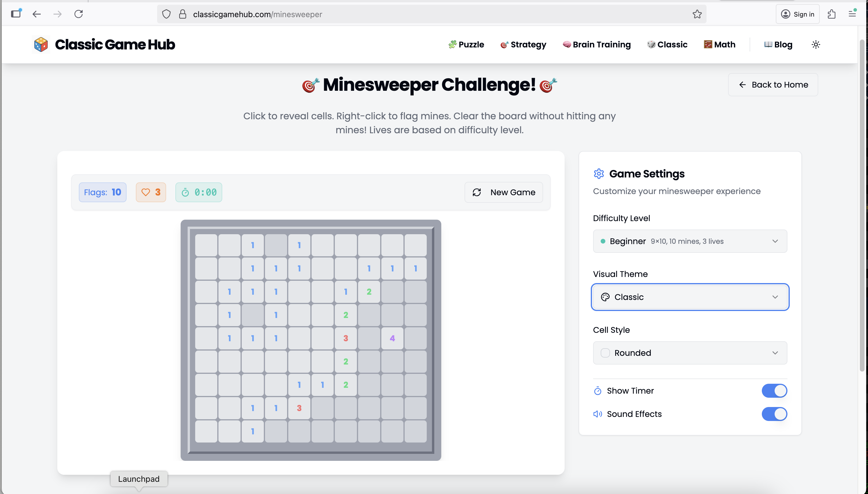Start a New Game
Screen dimensions: 868x494
click(x=503, y=192)
